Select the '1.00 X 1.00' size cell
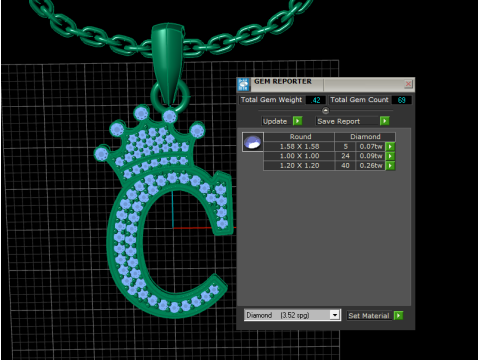 click(x=299, y=156)
